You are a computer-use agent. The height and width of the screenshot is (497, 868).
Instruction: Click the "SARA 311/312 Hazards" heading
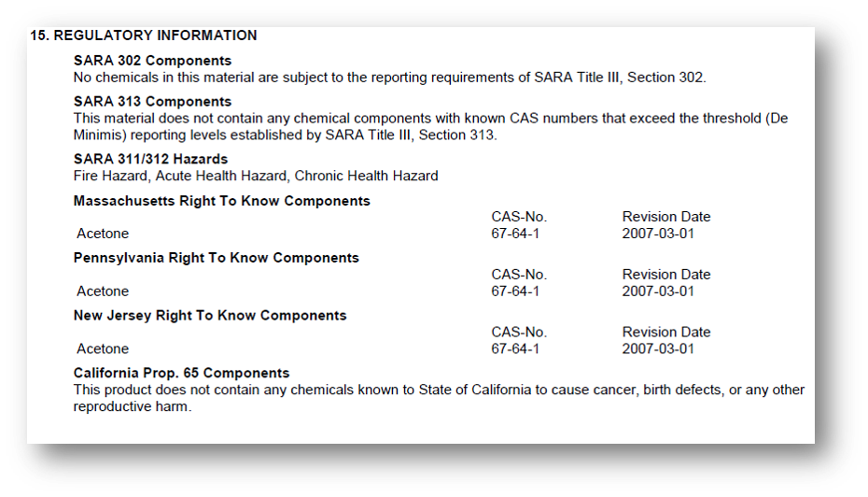[x=150, y=159]
